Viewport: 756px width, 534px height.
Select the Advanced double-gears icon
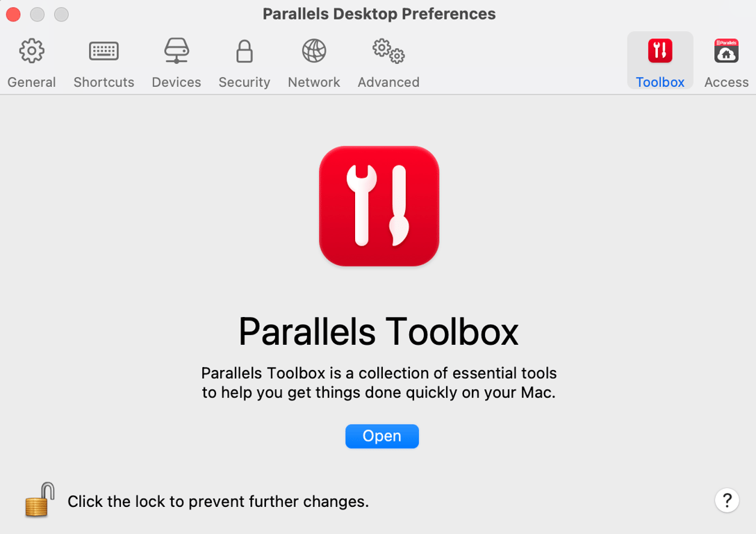[x=388, y=51]
